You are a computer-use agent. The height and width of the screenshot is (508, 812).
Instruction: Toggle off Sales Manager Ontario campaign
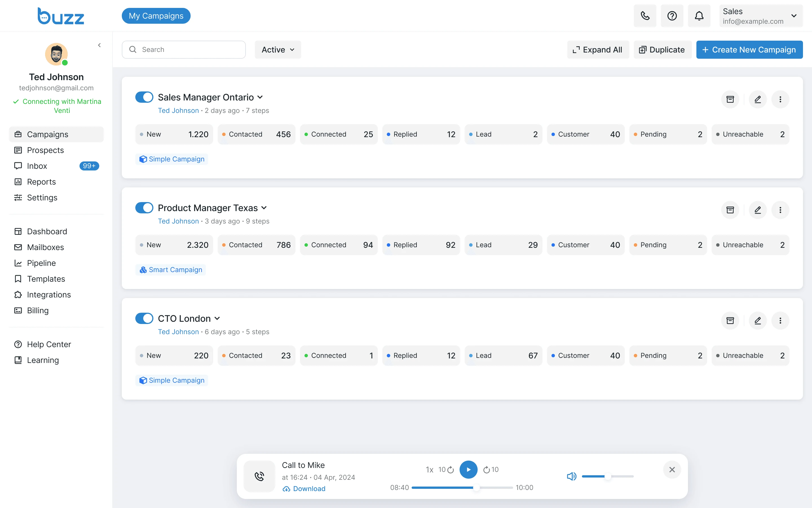[x=144, y=97]
